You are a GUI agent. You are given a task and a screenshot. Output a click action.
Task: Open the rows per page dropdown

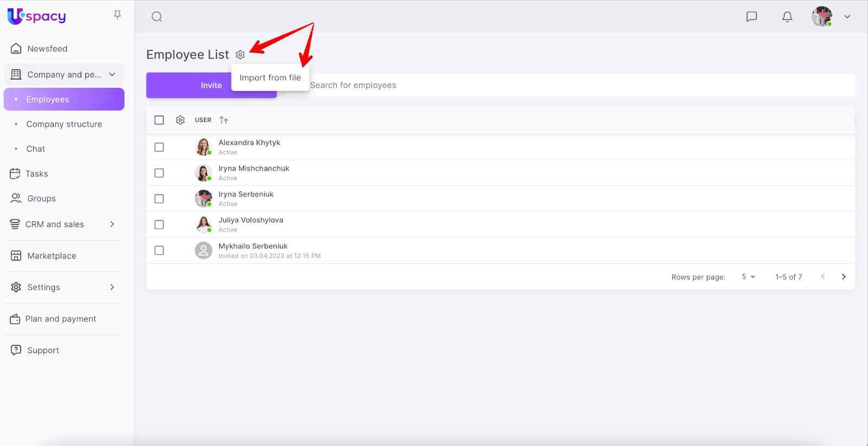(x=748, y=277)
